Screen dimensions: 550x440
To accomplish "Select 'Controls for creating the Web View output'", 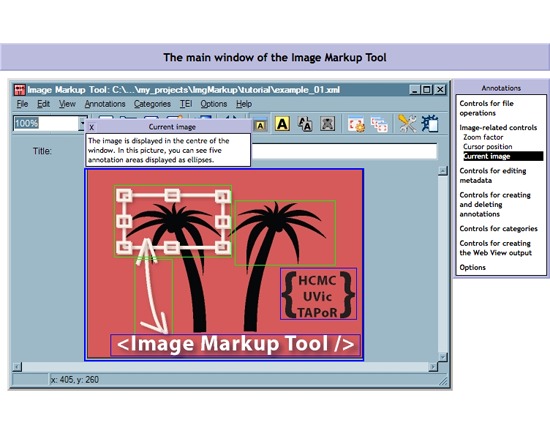I will click(x=496, y=248).
